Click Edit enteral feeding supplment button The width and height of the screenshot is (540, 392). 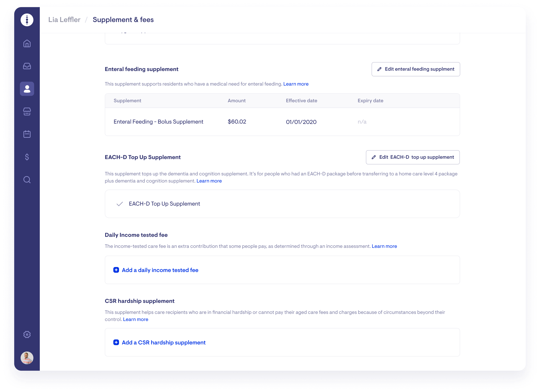pyautogui.click(x=415, y=69)
